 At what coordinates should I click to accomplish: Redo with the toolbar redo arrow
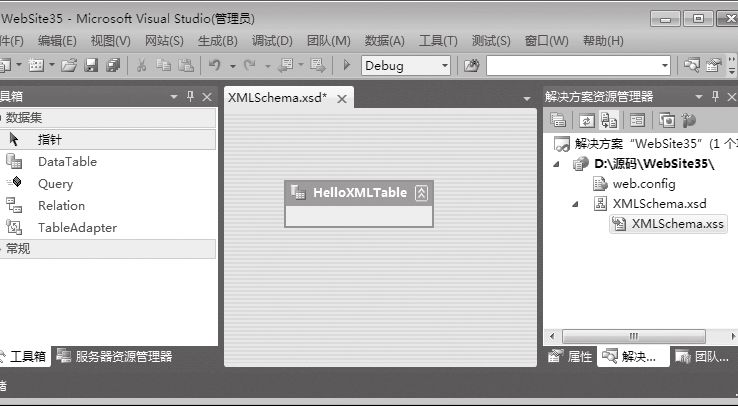(x=249, y=65)
